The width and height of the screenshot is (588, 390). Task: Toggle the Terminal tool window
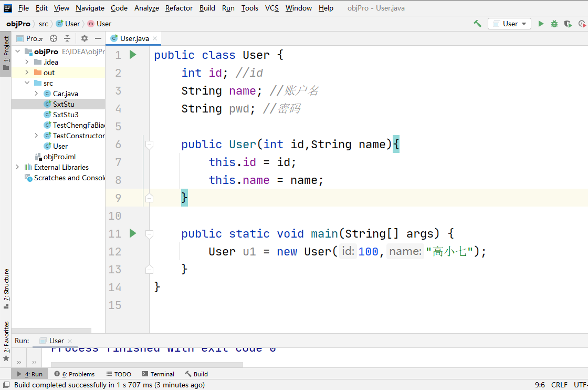[158, 374]
